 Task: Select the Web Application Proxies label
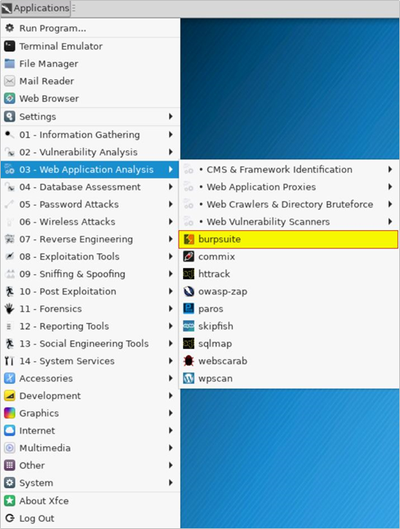pos(261,187)
